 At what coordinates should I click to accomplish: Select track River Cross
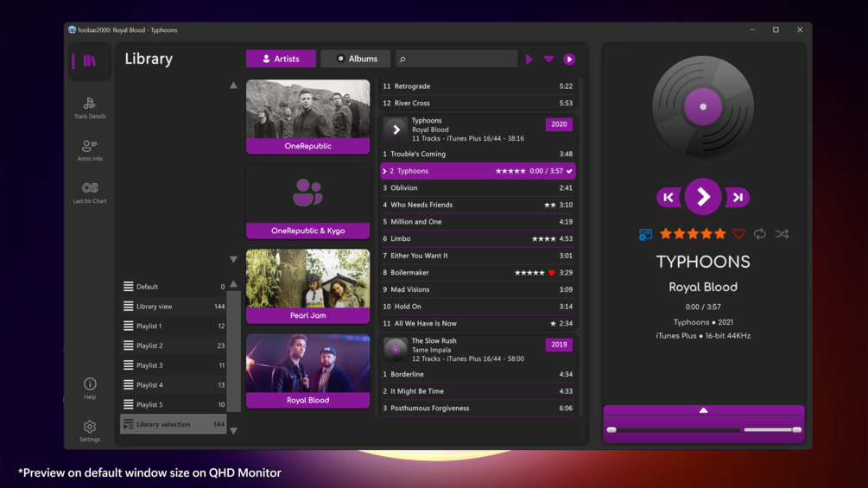[x=478, y=103]
